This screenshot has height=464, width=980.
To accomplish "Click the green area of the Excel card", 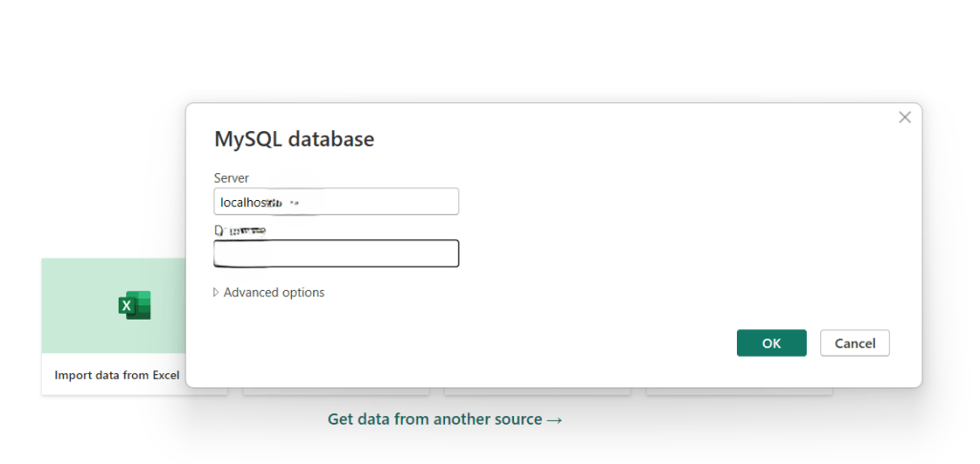I will point(86,287).
